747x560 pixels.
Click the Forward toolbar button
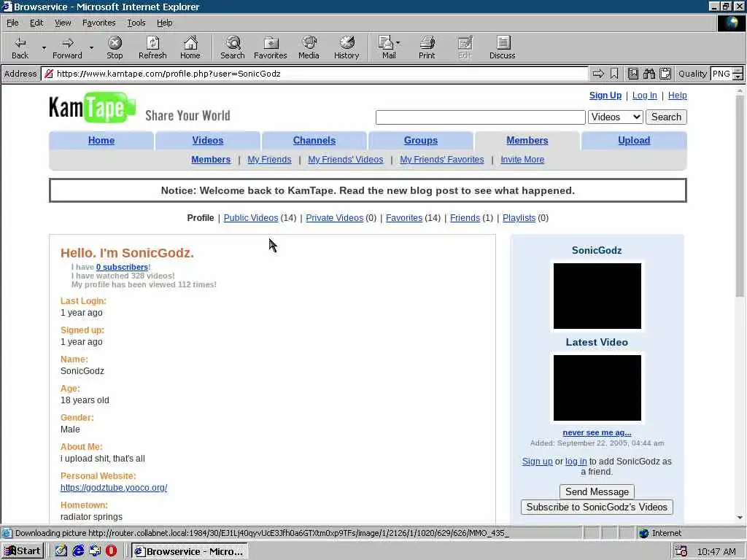click(68, 47)
